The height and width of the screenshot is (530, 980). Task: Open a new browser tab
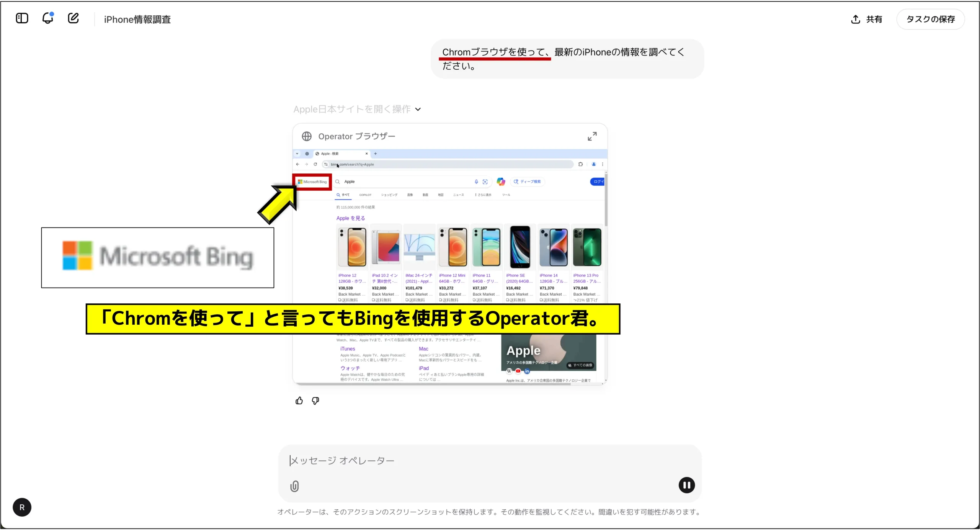pos(376,154)
